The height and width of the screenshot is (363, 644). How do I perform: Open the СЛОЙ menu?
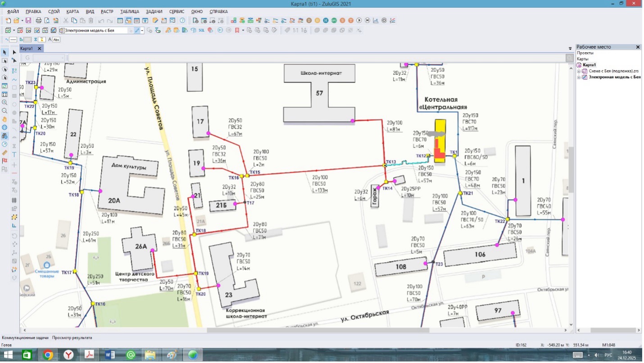click(54, 11)
